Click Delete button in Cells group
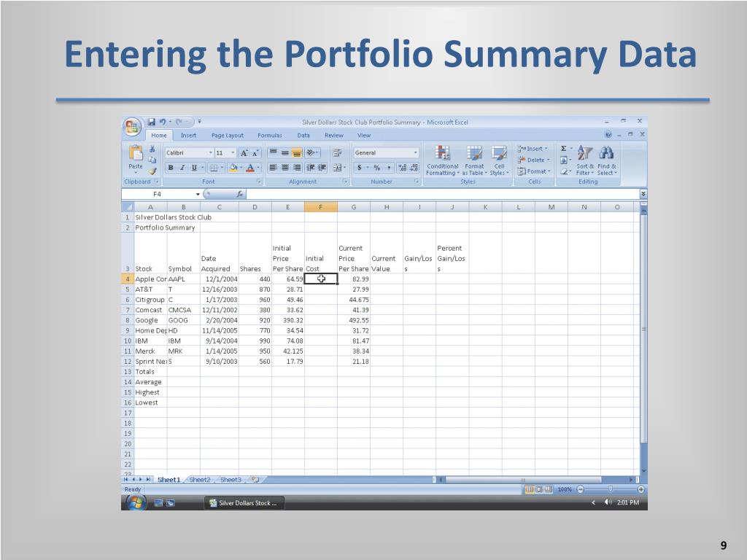 tap(534, 160)
